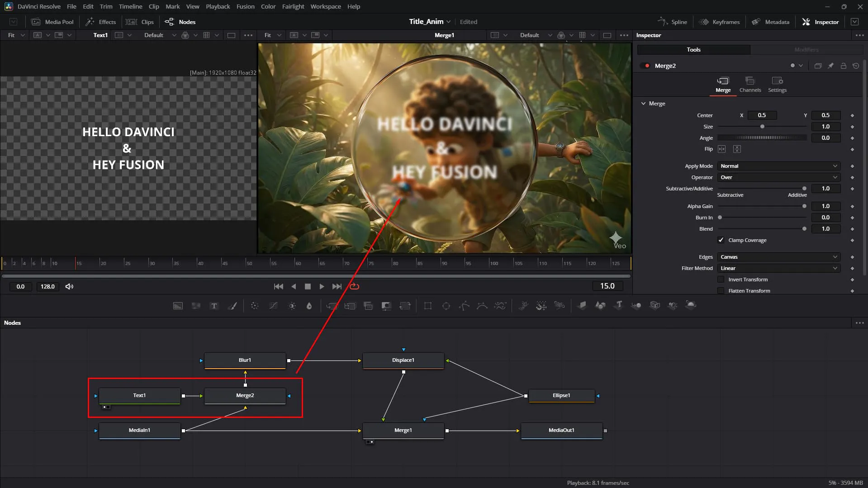The image size is (868, 488).
Task: Open the Modifiers tab
Action: point(806,50)
